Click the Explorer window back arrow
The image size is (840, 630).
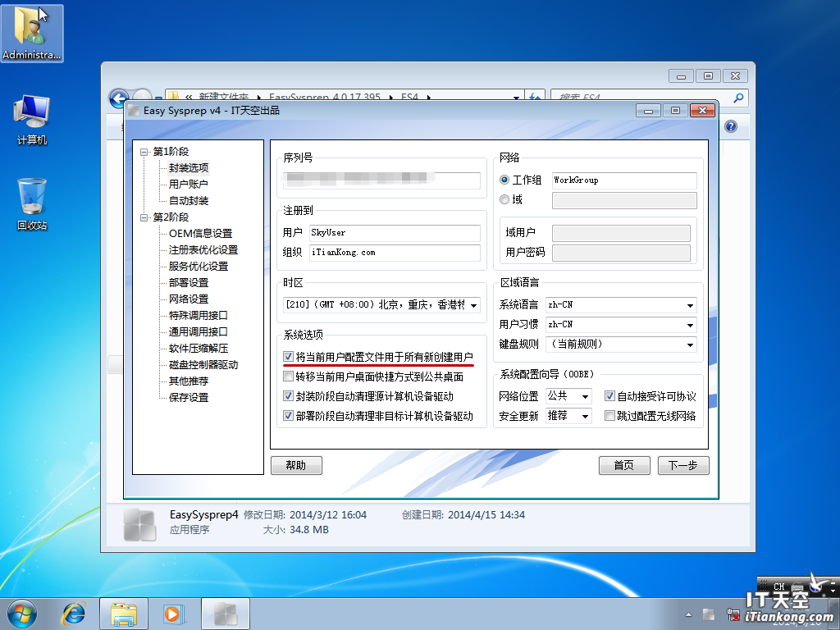119,98
